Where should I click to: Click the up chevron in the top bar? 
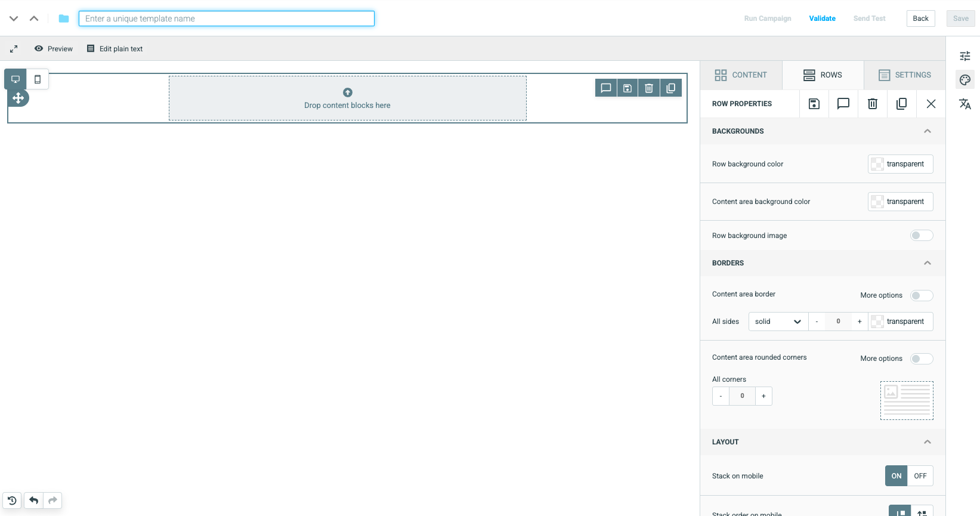[34, 18]
